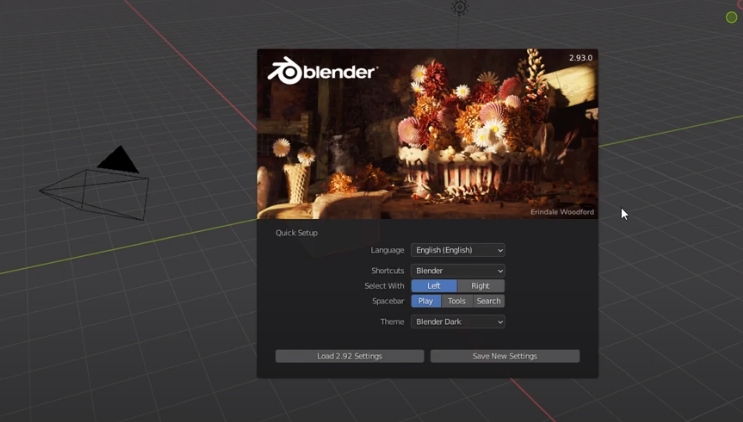
Task: Set Select With to Left
Action: pos(434,286)
